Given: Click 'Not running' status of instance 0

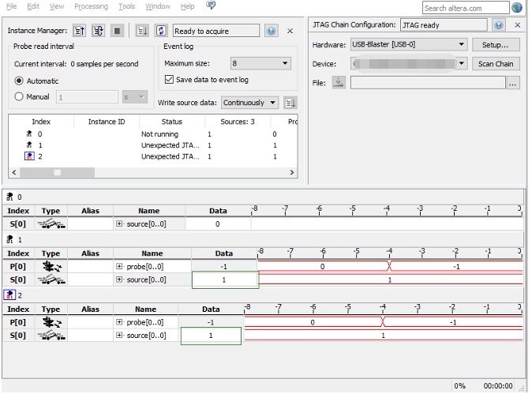Looking at the screenshot, I should [159, 134].
